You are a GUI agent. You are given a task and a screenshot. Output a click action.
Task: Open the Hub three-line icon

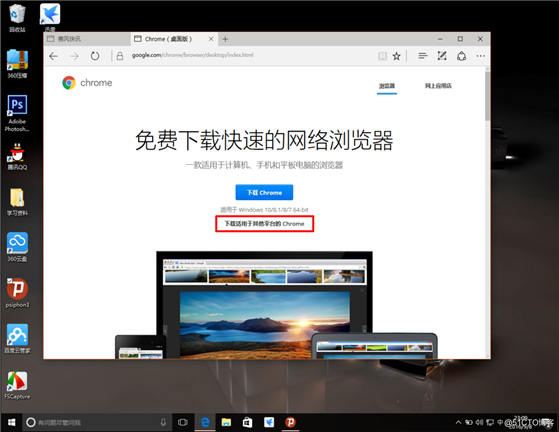423,56
